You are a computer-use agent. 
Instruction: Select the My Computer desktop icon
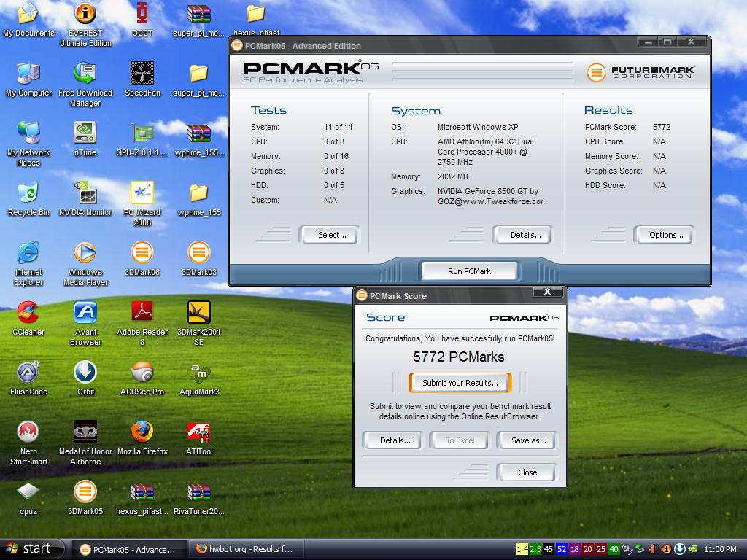[28, 79]
